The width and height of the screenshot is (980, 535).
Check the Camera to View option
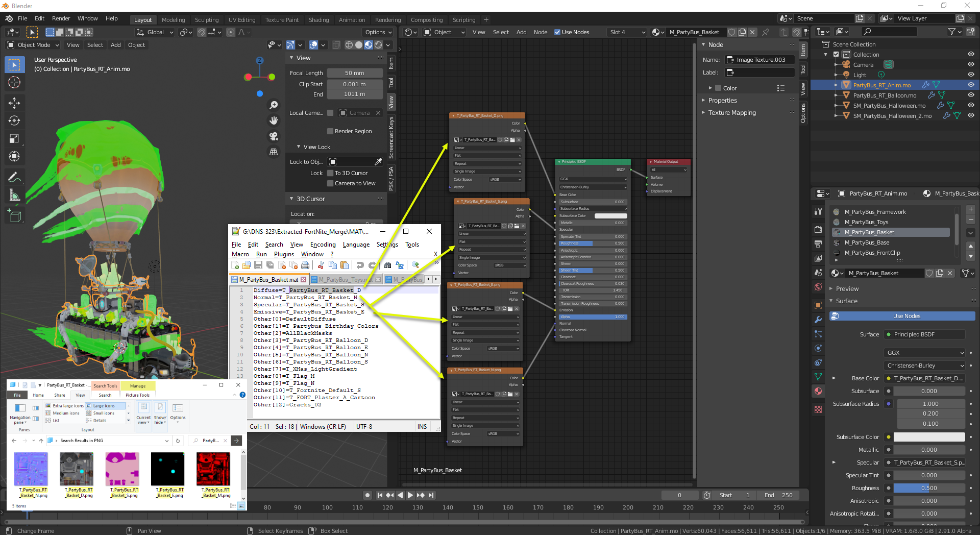pos(330,183)
